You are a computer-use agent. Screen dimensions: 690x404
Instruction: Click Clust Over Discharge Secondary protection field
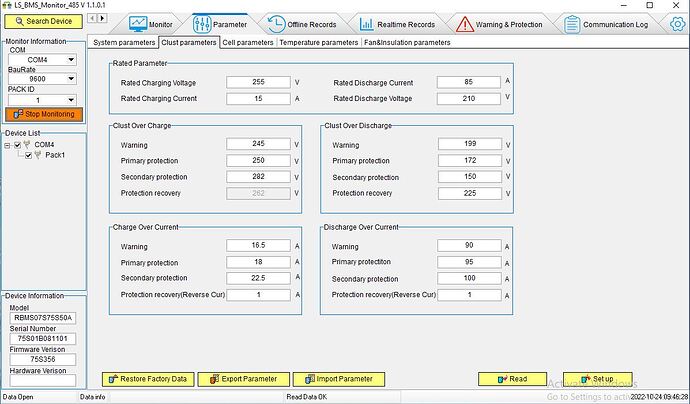pyautogui.click(x=470, y=176)
